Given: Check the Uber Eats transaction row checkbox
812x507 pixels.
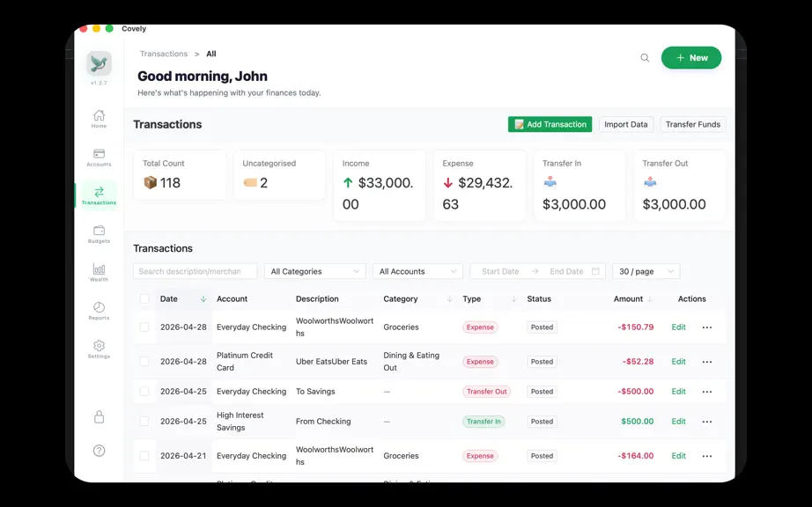Looking at the screenshot, I should click(144, 361).
